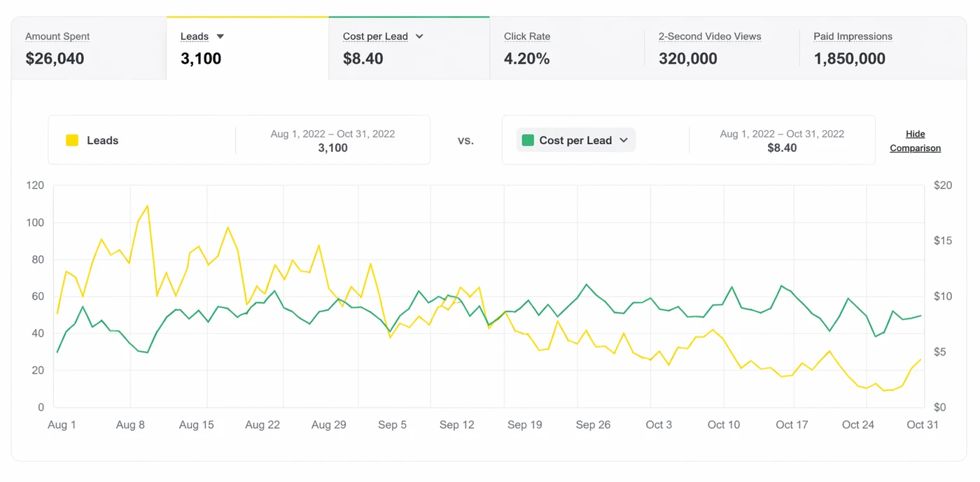Click the "Oct 10" x-axis label
The height and width of the screenshot is (482, 980).
point(724,425)
